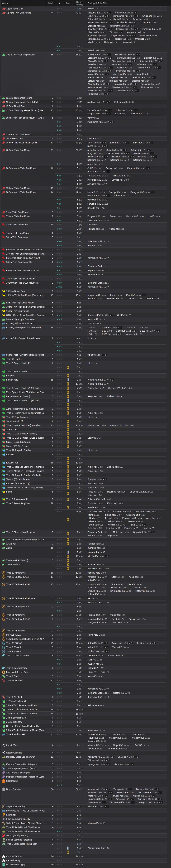171x868 pixels.
Task: Sort by the Rank column header
Action: pos(68,3)
